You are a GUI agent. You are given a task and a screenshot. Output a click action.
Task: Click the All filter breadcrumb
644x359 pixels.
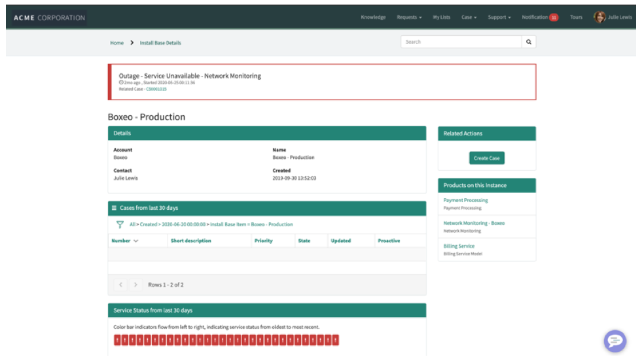click(132, 224)
